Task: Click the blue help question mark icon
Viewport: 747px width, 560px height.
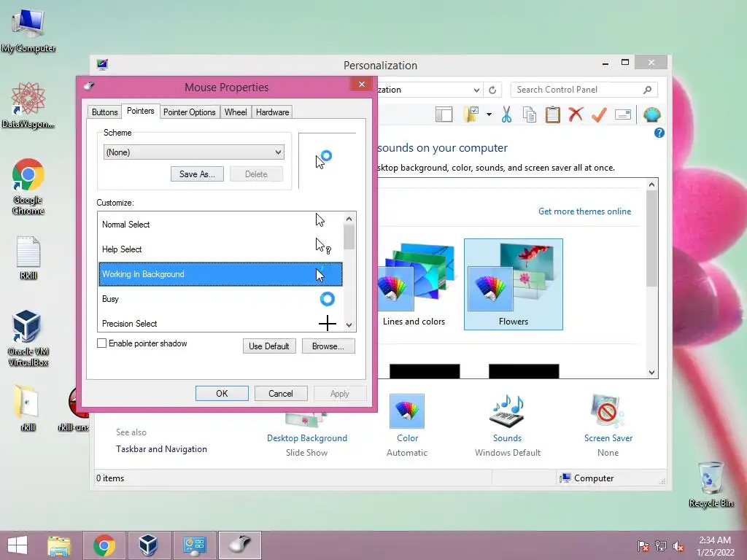Action: pyautogui.click(x=659, y=133)
